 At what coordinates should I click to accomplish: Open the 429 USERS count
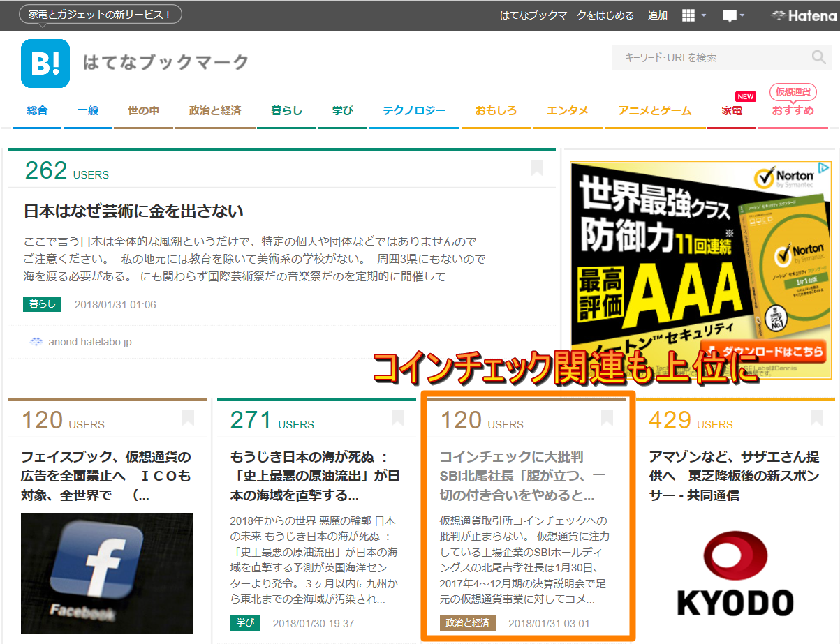[x=691, y=420]
